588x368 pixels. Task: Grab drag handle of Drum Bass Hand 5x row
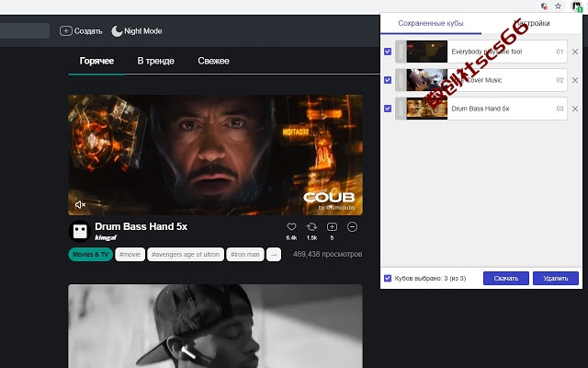pyautogui.click(x=401, y=109)
